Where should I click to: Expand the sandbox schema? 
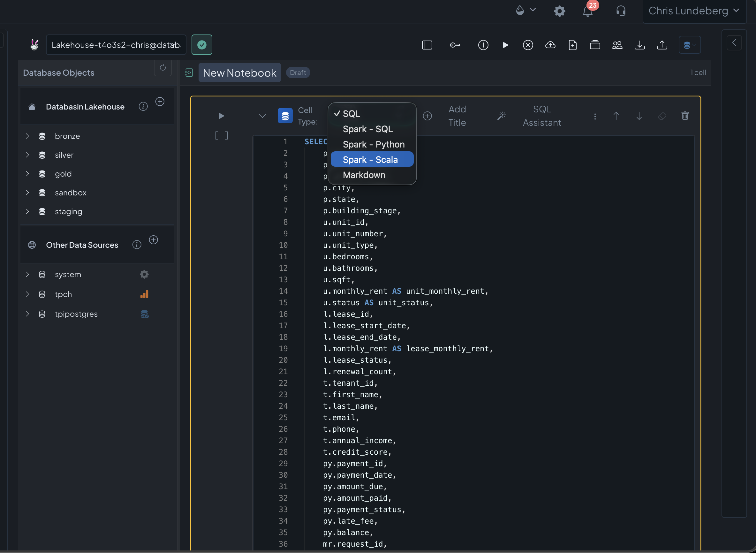point(27,193)
